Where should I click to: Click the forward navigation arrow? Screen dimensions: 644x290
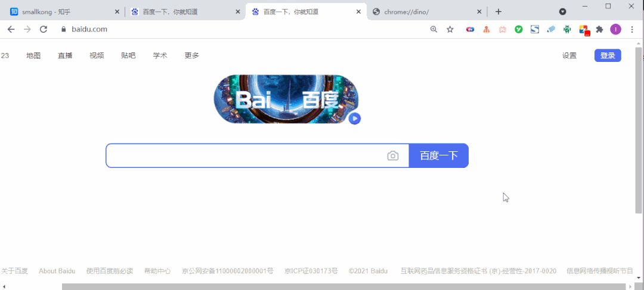coord(27,29)
